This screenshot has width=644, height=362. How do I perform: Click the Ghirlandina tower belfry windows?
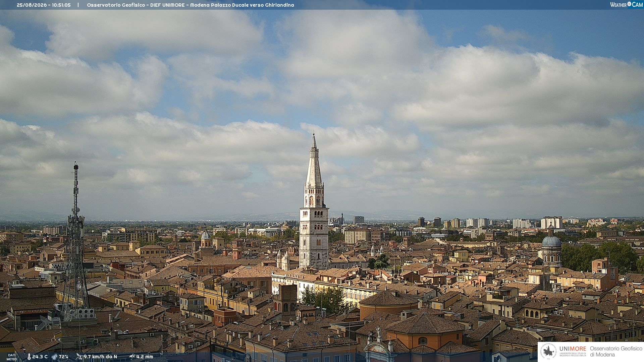pos(314,200)
